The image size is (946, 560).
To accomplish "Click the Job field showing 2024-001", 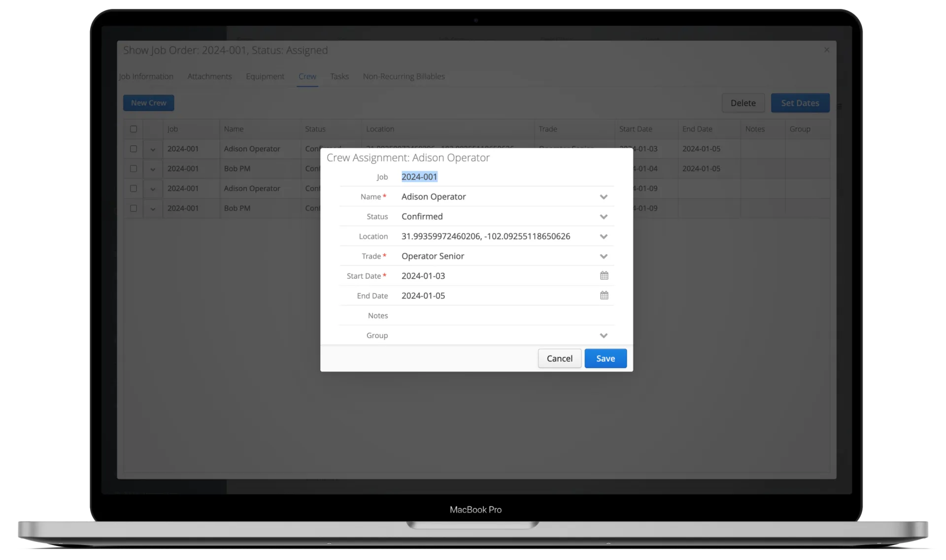I will (505, 177).
